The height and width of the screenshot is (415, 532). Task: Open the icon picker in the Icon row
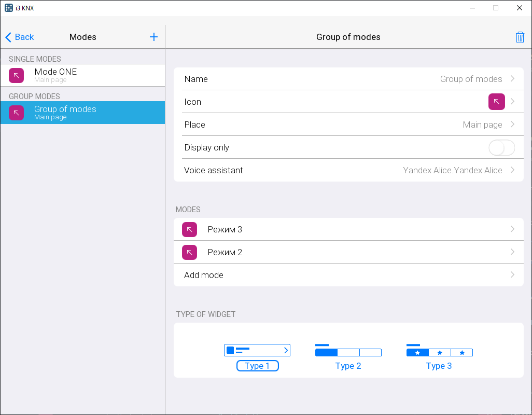click(496, 102)
